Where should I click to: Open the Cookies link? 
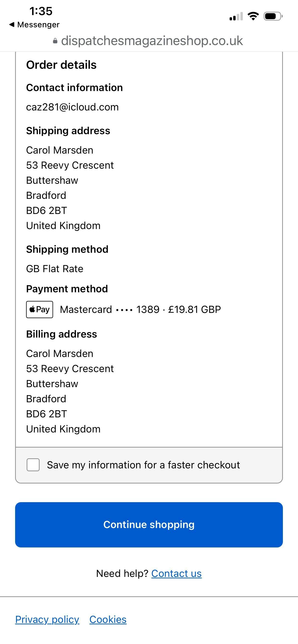coord(108,620)
